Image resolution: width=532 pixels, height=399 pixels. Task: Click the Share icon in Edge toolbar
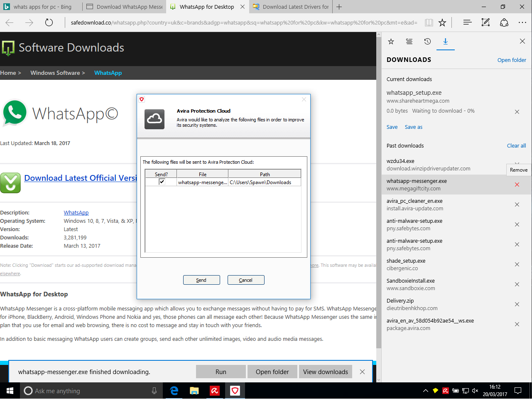pyautogui.click(x=504, y=22)
